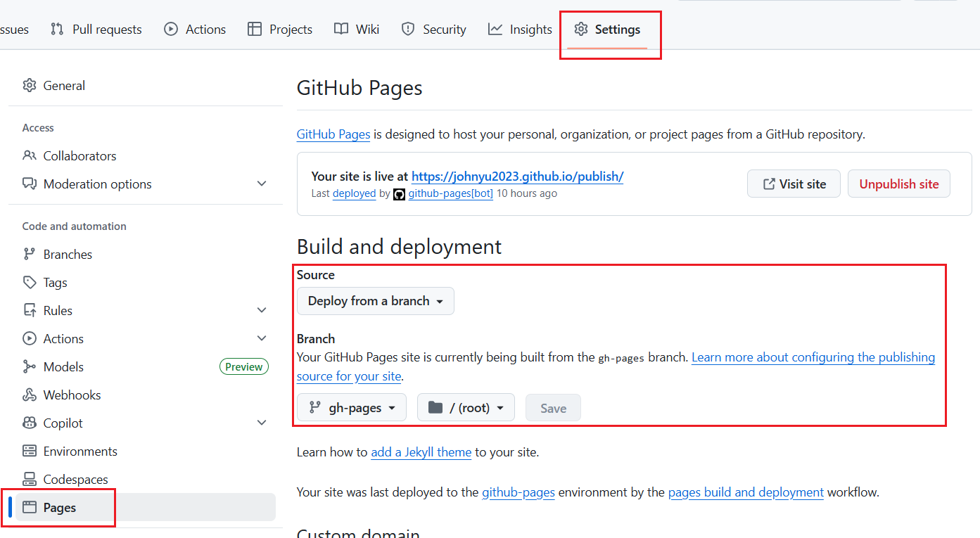The height and width of the screenshot is (538, 980).
Task: Click the Preview badge next to Models
Action: (x=244, y=366)
